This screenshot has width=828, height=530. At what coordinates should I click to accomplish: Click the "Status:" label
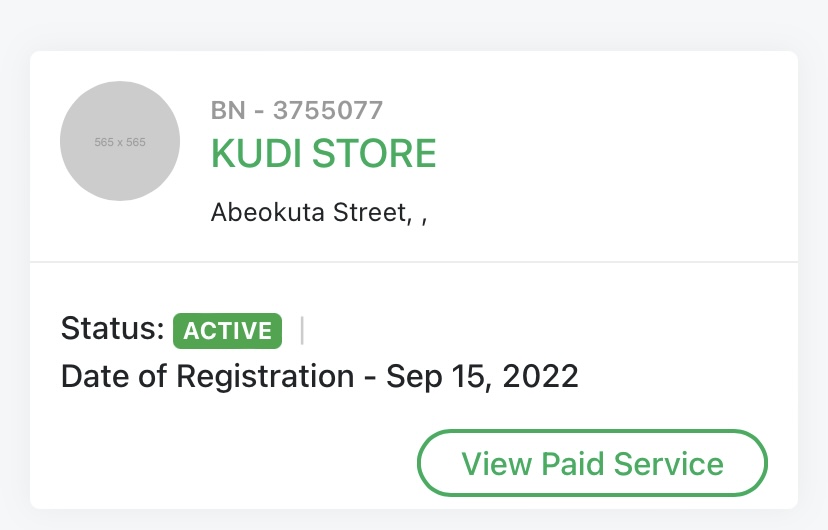[112, 329]
